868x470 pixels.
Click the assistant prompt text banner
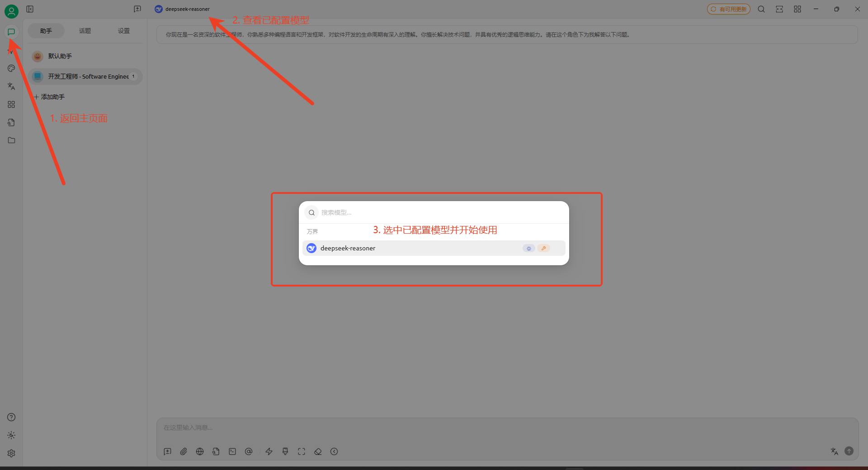tap(507, 35)
